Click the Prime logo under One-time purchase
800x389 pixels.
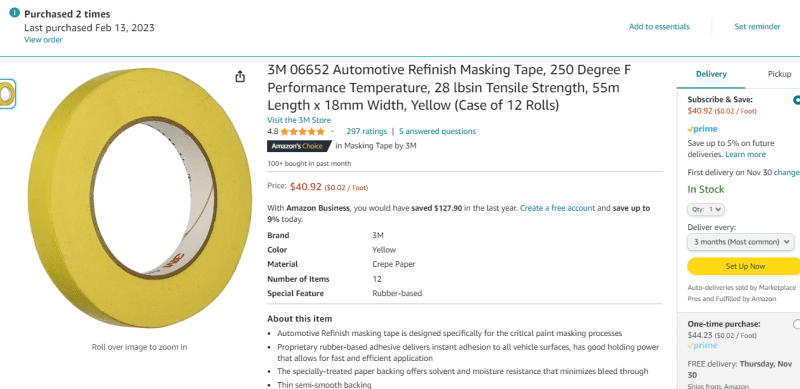click(702, 346)
